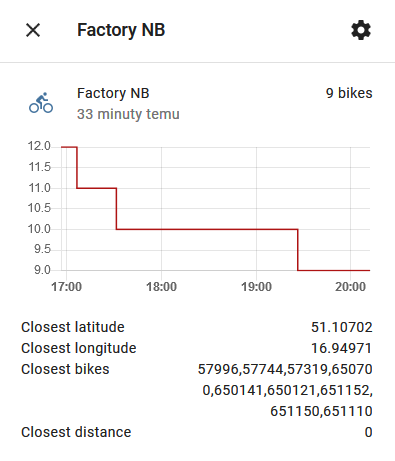Click the 19:00 time axis label

pyautogui.click(x=256, y=287)
